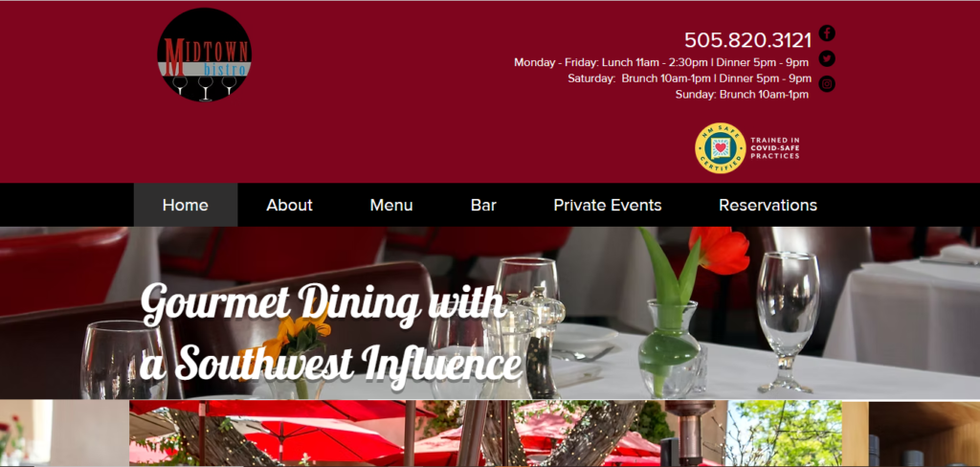Click the Sunday brunch hours text
Viewport: 980px width, 467px height.
742,95
